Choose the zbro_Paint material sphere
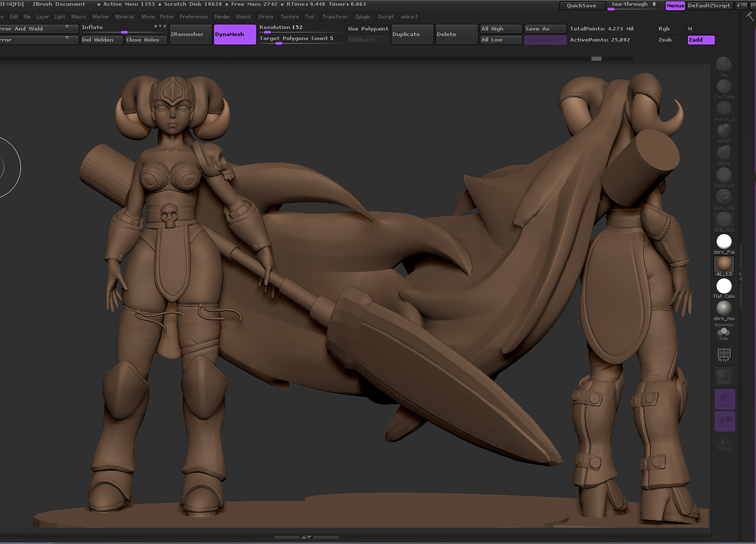This screenshot has width=756, height=544. tap(724, 244)
